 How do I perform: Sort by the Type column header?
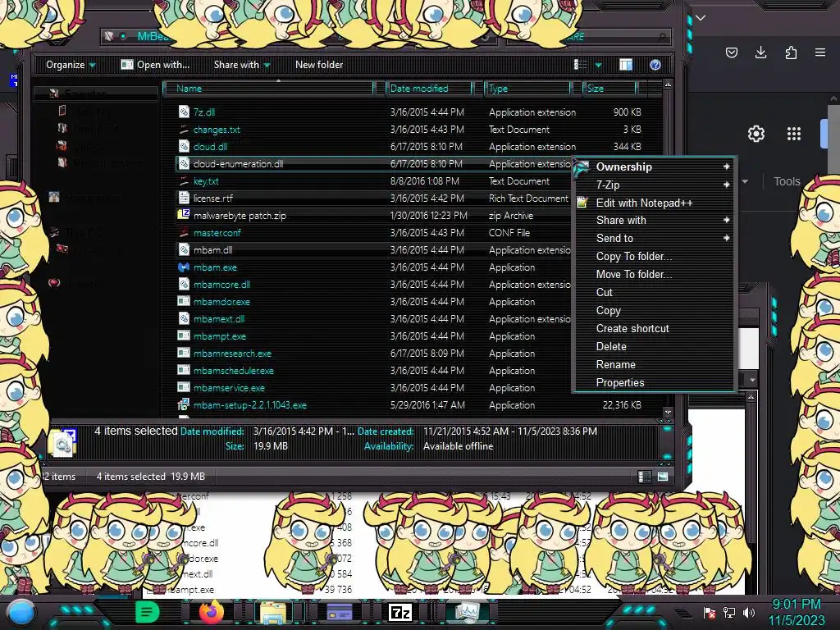(x=527, y=89)
